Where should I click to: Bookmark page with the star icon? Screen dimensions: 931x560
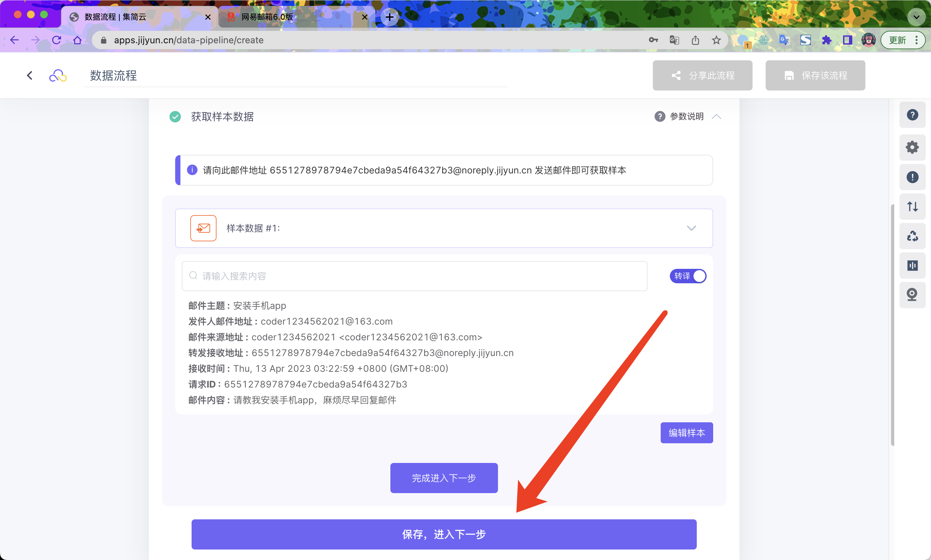(716, 40)
